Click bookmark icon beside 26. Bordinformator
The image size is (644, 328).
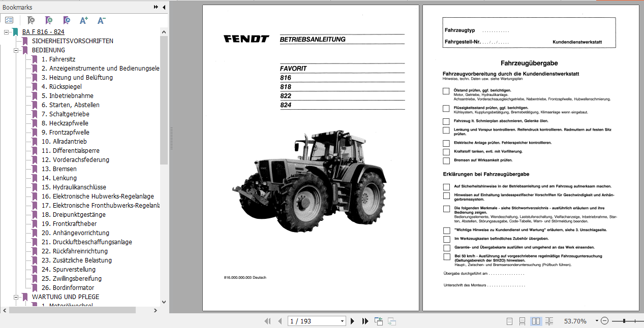tap(35, 288)
